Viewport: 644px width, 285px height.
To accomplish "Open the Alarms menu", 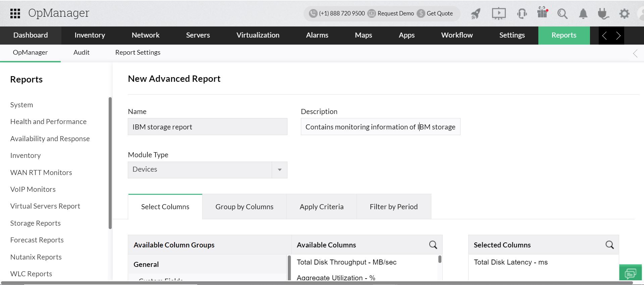I will (317, 35).
